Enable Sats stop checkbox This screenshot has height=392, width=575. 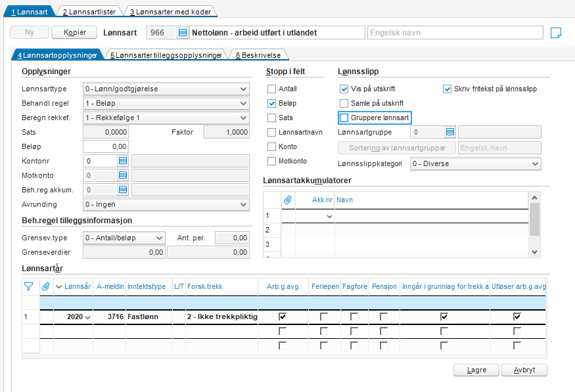pos(272,118)
